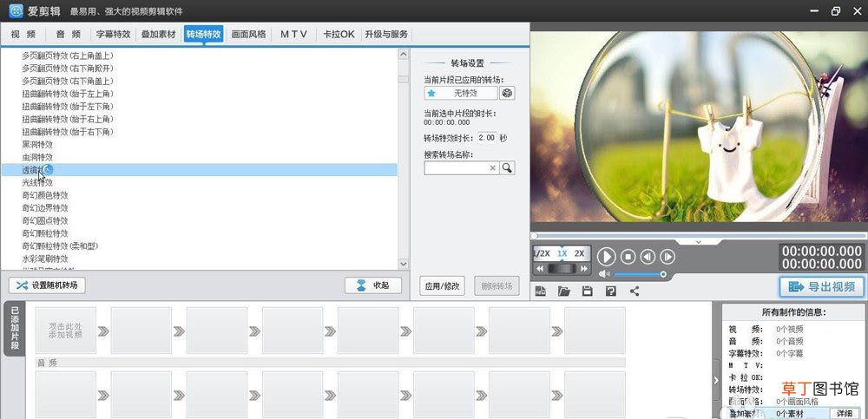Click the shuffle icon in 设置随机转场
This screenshot has width=868, height=419.
(22, 285)
